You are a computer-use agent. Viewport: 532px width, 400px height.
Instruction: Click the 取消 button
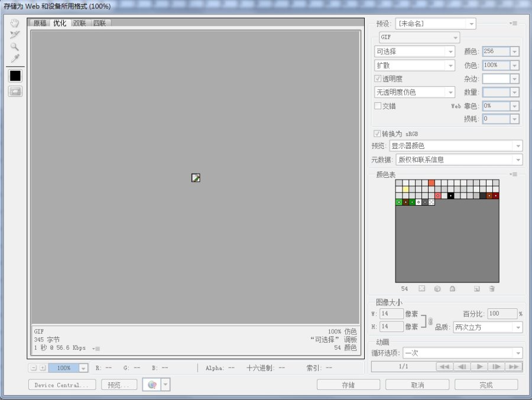pyautogui.click(x=417, y=385)
